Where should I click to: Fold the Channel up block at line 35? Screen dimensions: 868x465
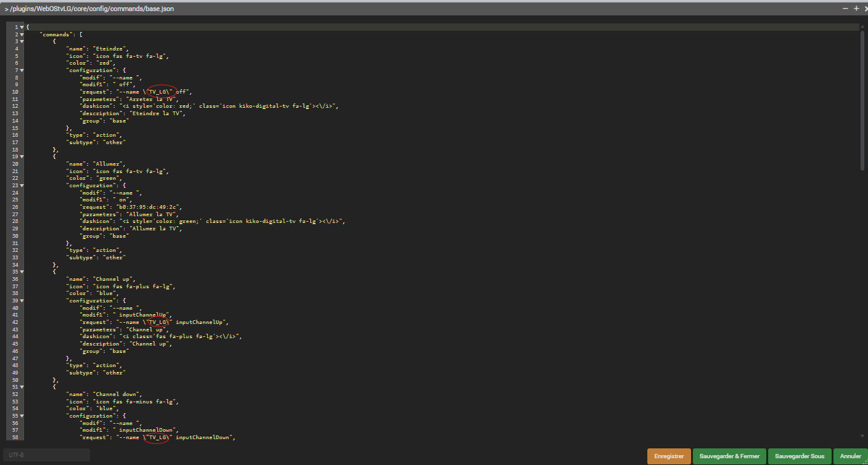(x=22, y=272)
